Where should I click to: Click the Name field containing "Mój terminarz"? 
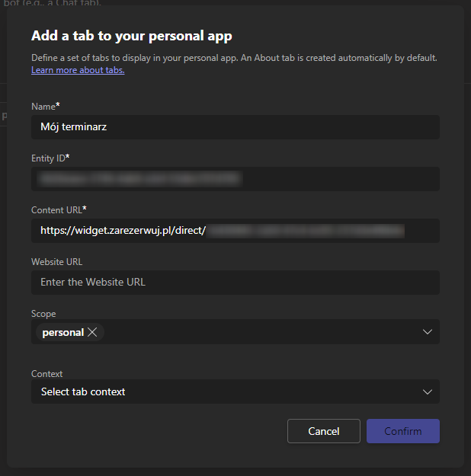coord(235,127)
